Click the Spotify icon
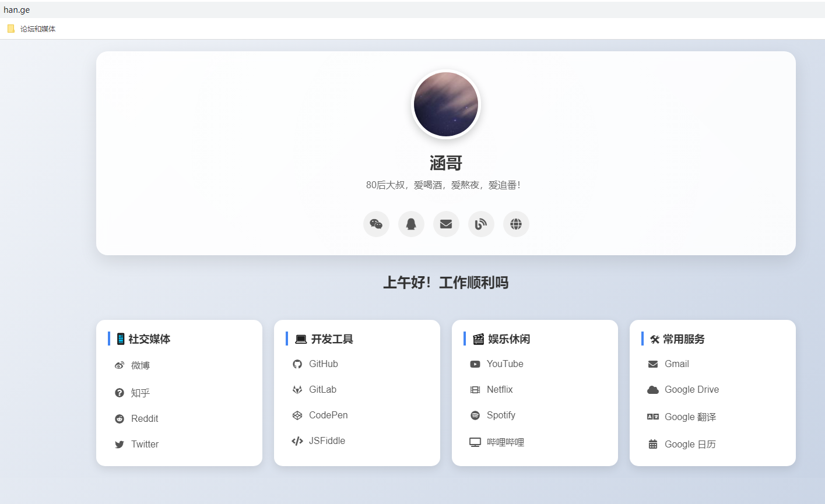 click(x=475, y=415)
